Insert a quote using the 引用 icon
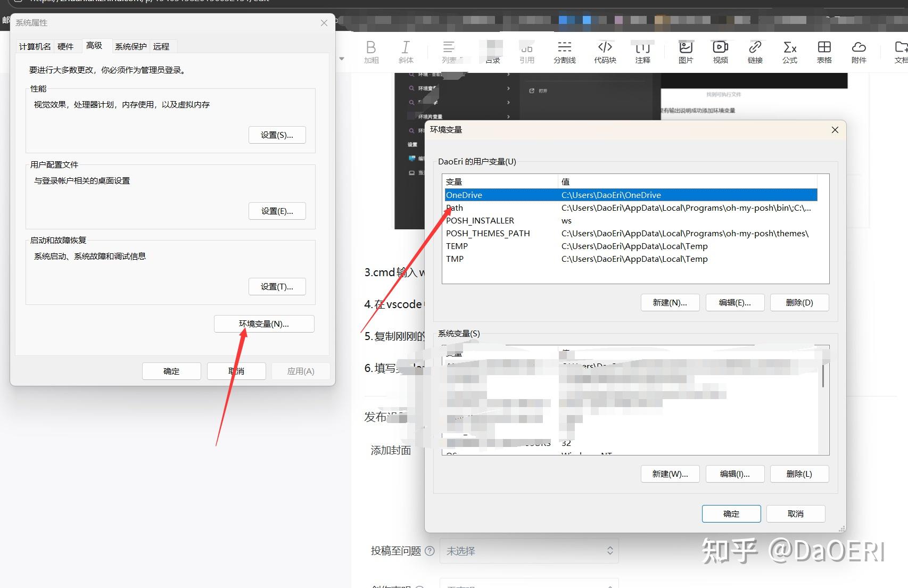The image size is (908, 588). [x=526, y=52]
